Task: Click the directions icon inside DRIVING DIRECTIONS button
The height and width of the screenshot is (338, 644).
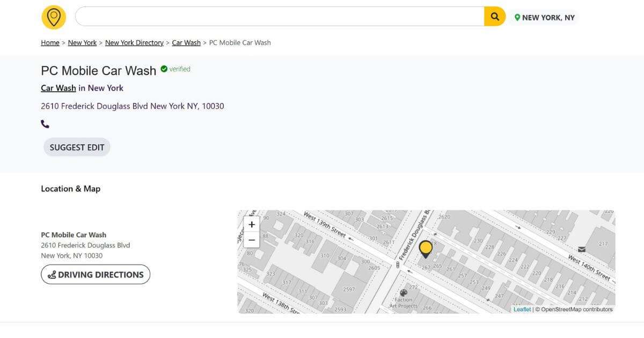Action: [x=51, y=274]
